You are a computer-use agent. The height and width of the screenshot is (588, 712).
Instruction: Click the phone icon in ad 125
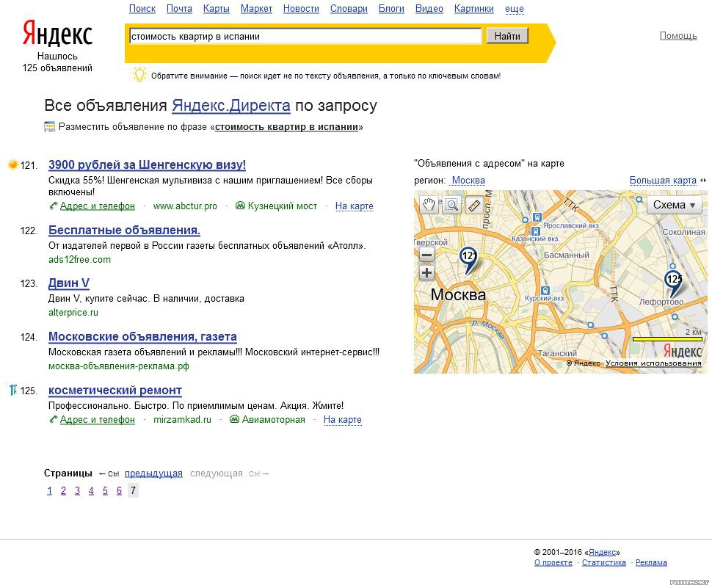pos(54,419)
